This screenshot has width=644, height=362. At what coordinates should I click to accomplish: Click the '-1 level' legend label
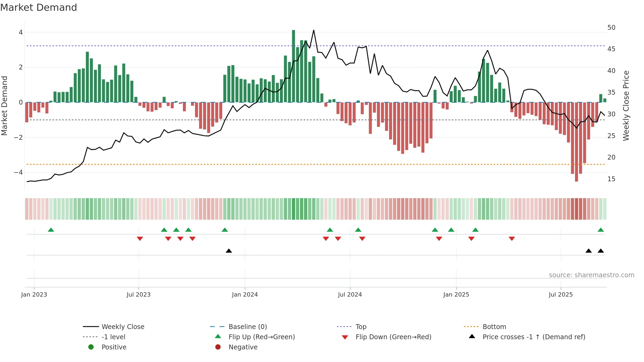click(114, 337)
